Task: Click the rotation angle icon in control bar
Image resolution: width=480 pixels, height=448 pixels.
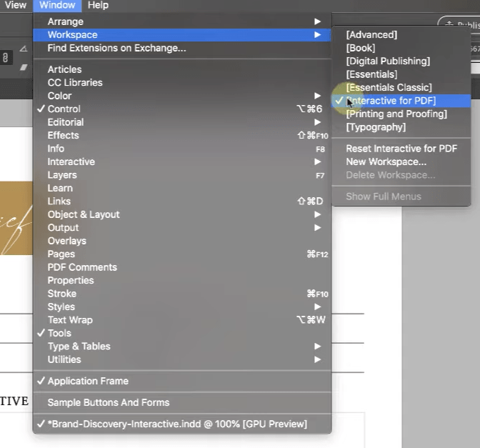Action: tap(24, 49)
